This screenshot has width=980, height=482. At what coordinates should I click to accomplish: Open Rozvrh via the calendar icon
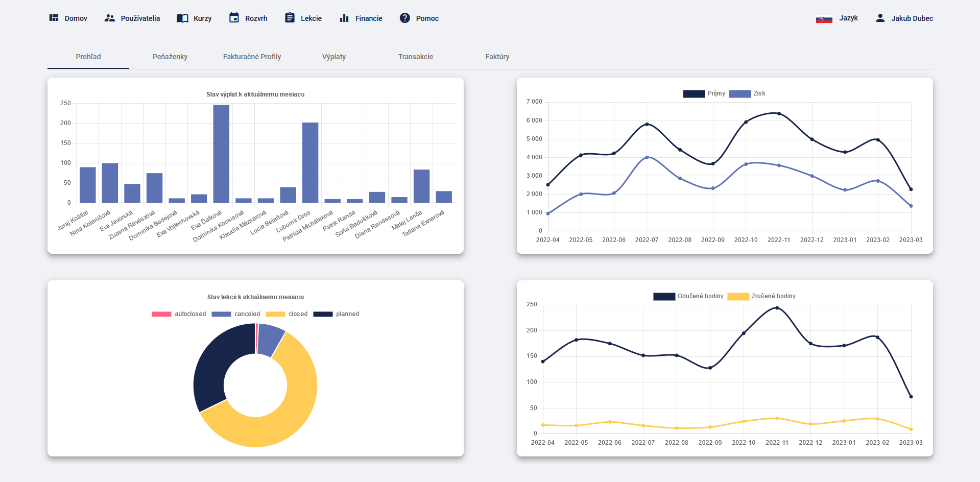[x=234, y=18]
